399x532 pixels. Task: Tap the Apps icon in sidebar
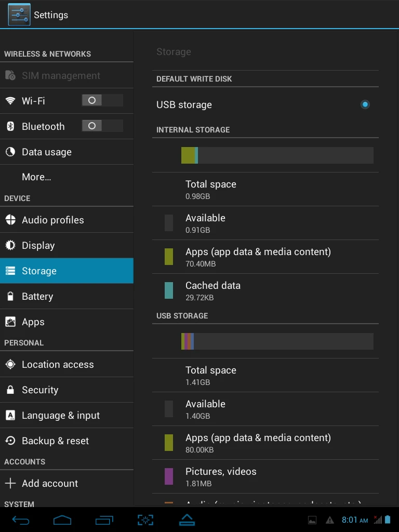coord(10,322)
